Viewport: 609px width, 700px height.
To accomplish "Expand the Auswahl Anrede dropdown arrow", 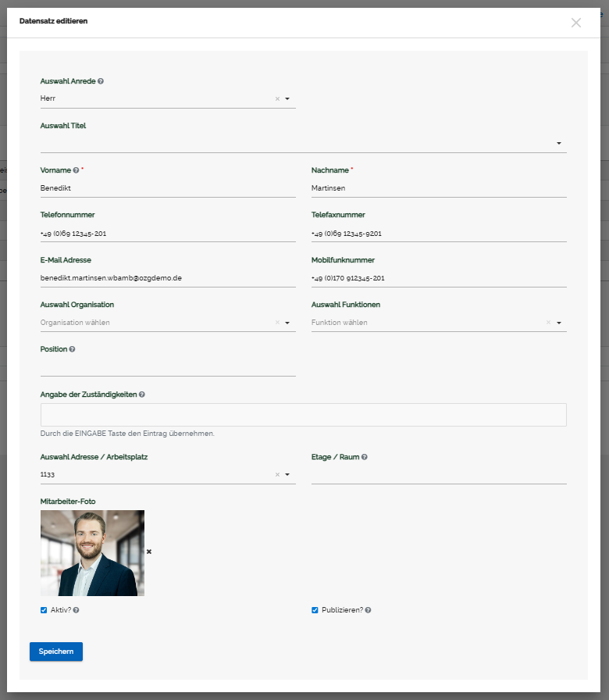I will (287, 99).
